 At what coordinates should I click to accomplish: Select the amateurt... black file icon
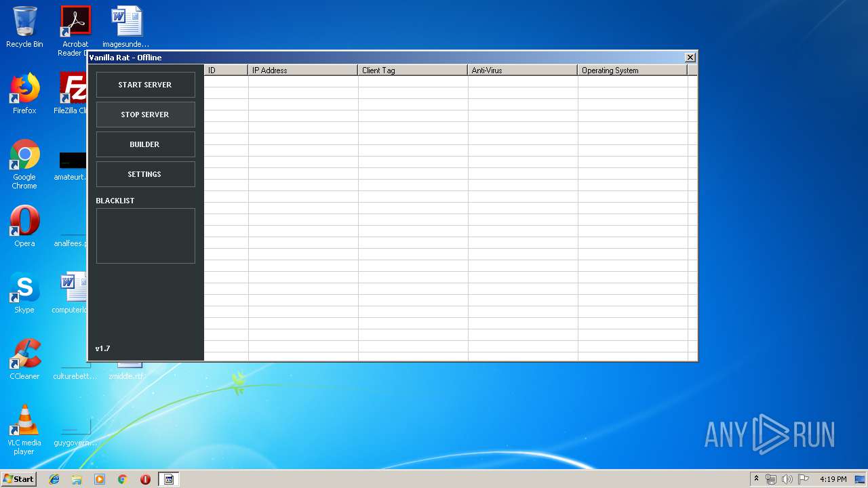click(x=71, y=166)
